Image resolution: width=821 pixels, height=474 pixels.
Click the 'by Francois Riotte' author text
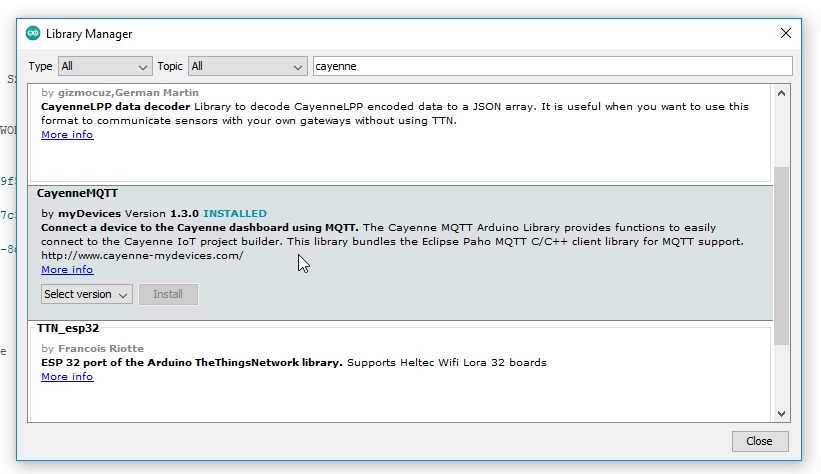(x=92, y=349)
